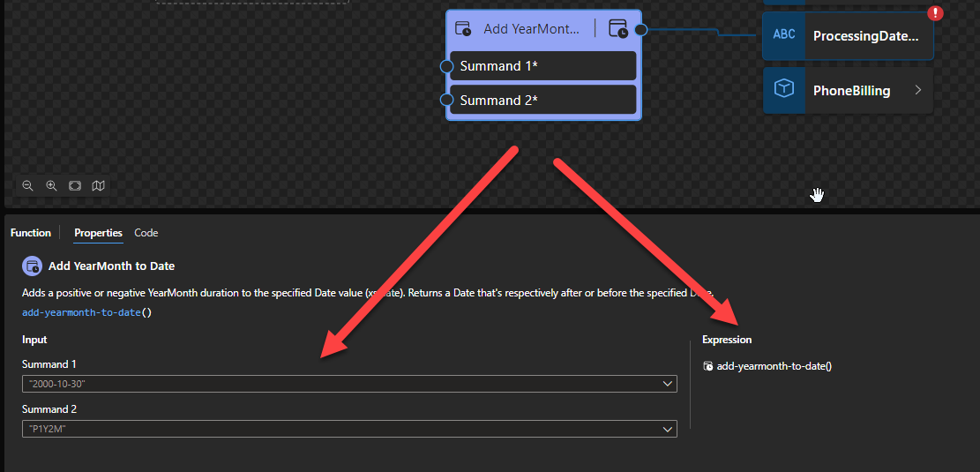Open the Summand 1 dropdown arrow
Screen dimensions: 980x472
(668, 384)
